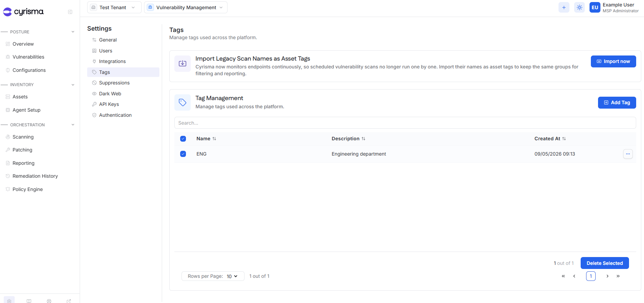644x303 pixels.
Task: Open the Test Tenant dropdown
Action: coord(114,7)
